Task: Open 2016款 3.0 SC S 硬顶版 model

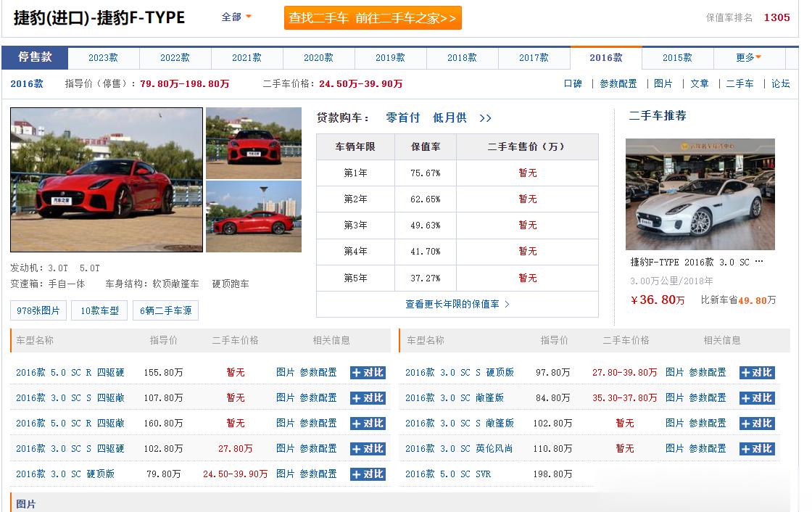Action: point(460,373)
